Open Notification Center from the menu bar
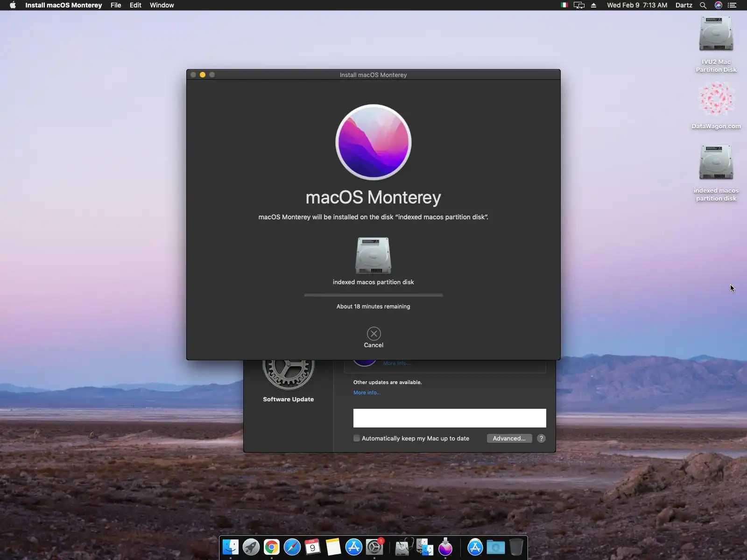This screenshot has width=747, height=560. (732, 5)
